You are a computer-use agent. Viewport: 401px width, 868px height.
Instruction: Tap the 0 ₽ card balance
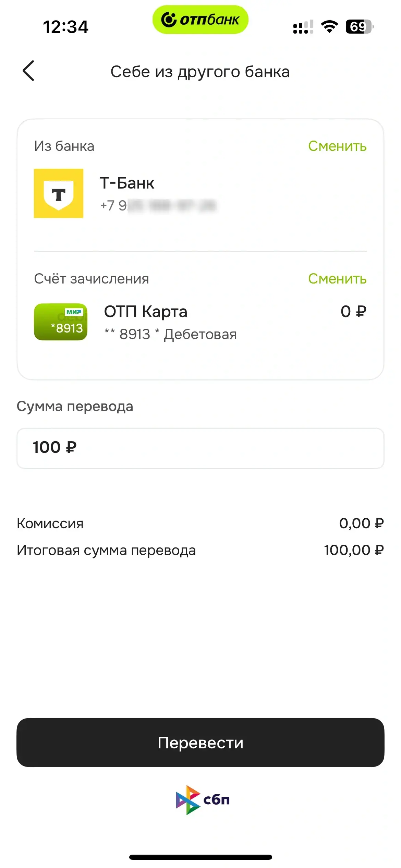tap(353, 312)
